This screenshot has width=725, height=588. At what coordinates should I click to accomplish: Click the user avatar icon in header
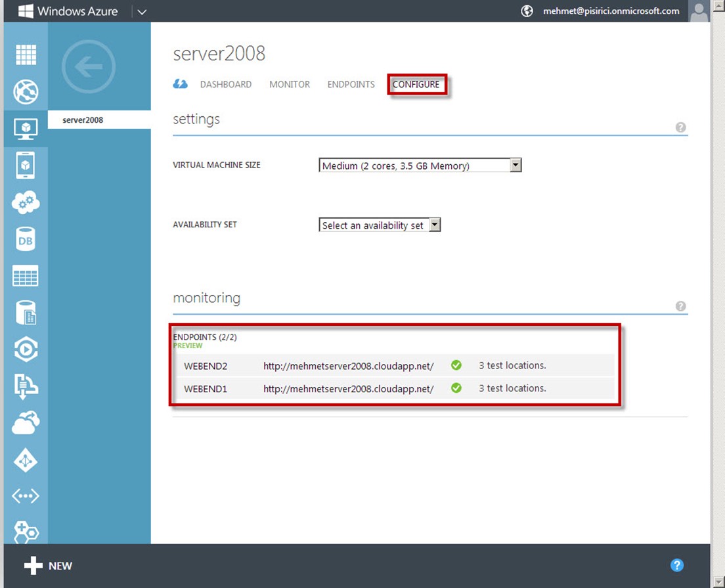(x=699, y=11)
